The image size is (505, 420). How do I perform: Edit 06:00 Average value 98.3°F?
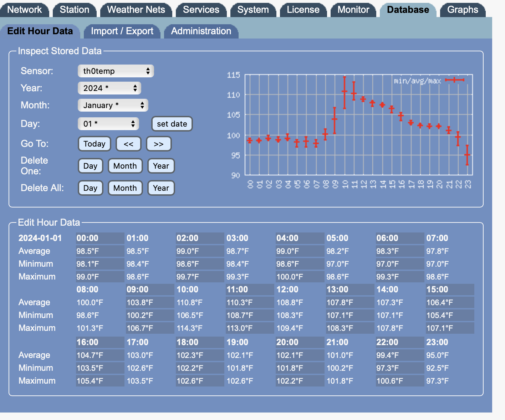[x=400, y=251]
